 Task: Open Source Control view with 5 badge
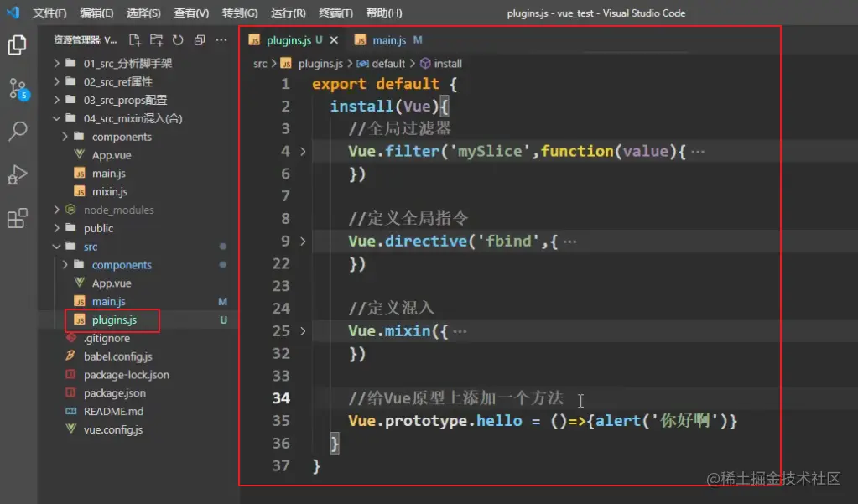pos(18,88)
